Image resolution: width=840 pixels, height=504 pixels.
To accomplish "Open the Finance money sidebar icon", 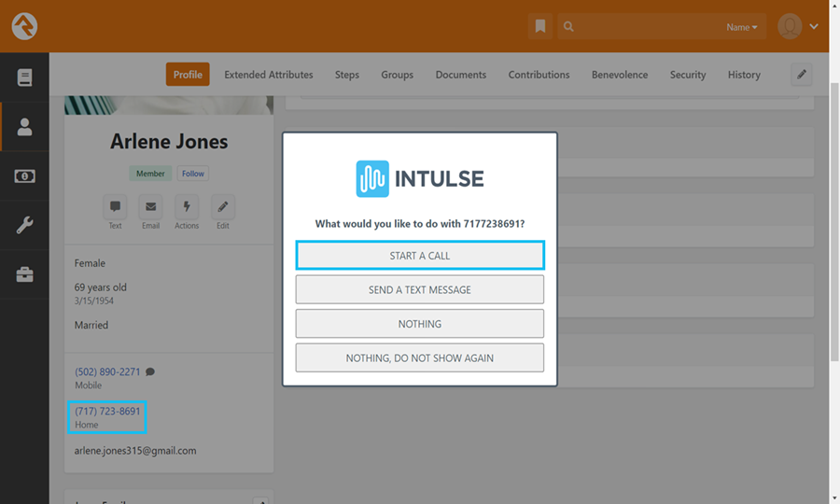I will pos(24,176).
